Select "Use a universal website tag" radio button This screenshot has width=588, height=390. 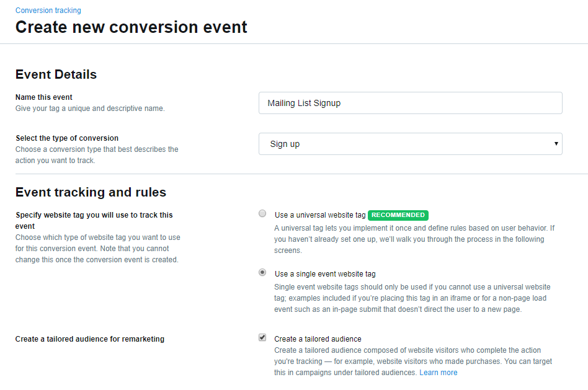(x=262, y=213)
